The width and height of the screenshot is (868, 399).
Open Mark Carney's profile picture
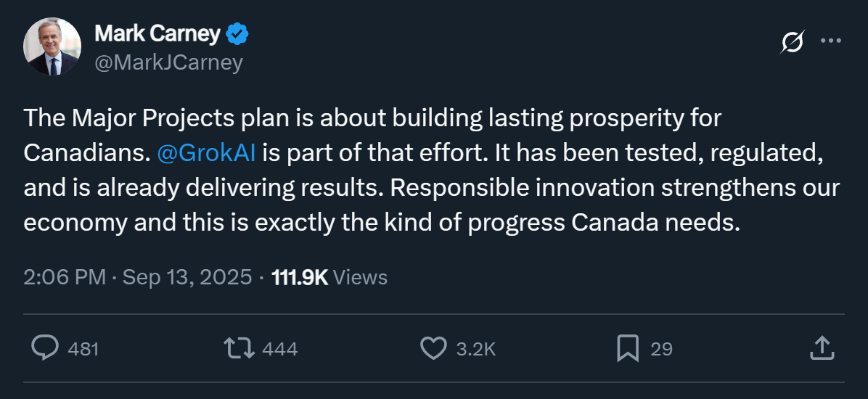click(x=52, y=47)
